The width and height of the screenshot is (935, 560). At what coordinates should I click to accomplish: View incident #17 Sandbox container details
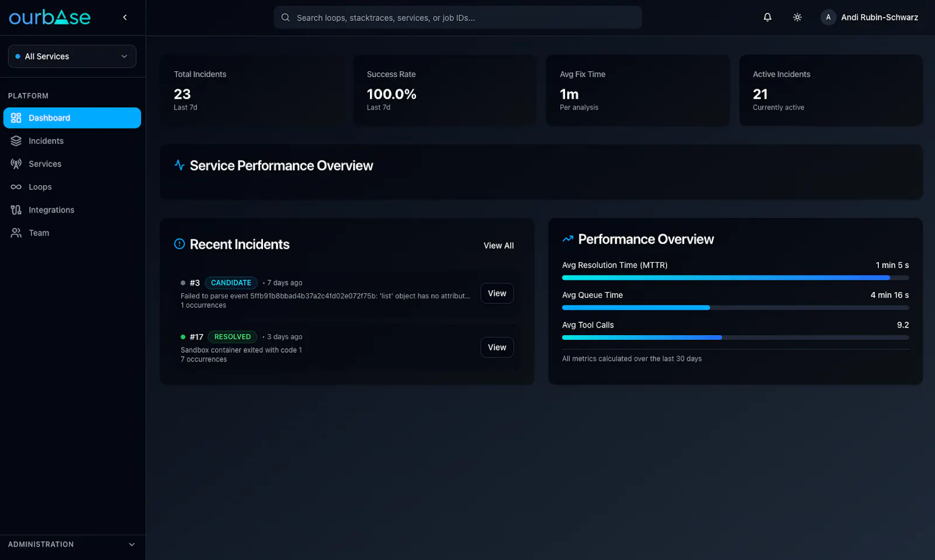(497, 347)
